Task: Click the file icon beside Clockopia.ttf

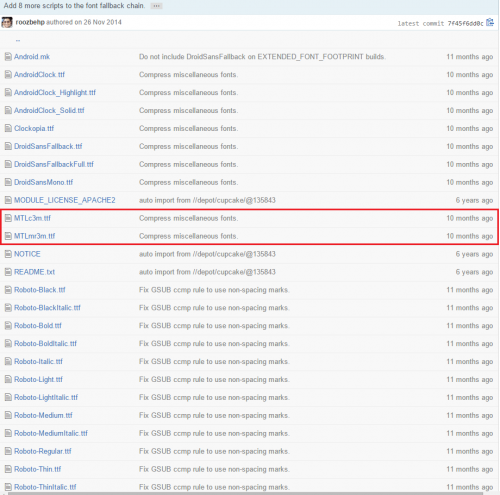Action: point(8,128)
